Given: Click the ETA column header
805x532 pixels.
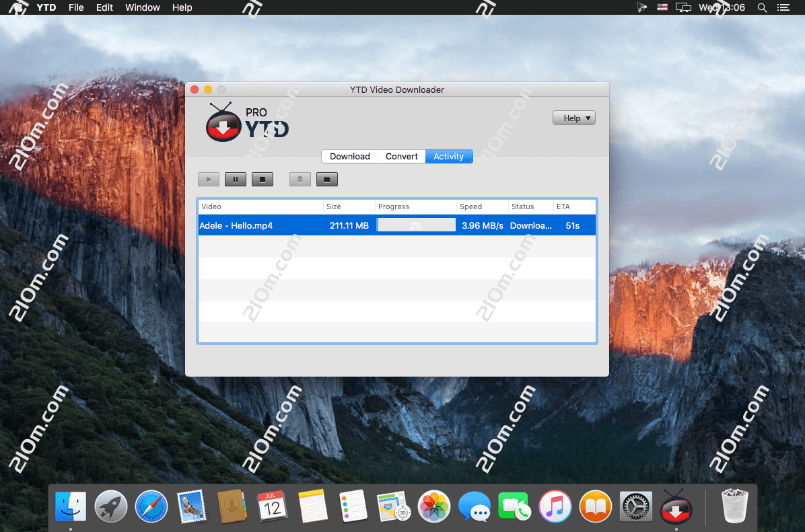Looking at the screenshot, I should (573, 206).
